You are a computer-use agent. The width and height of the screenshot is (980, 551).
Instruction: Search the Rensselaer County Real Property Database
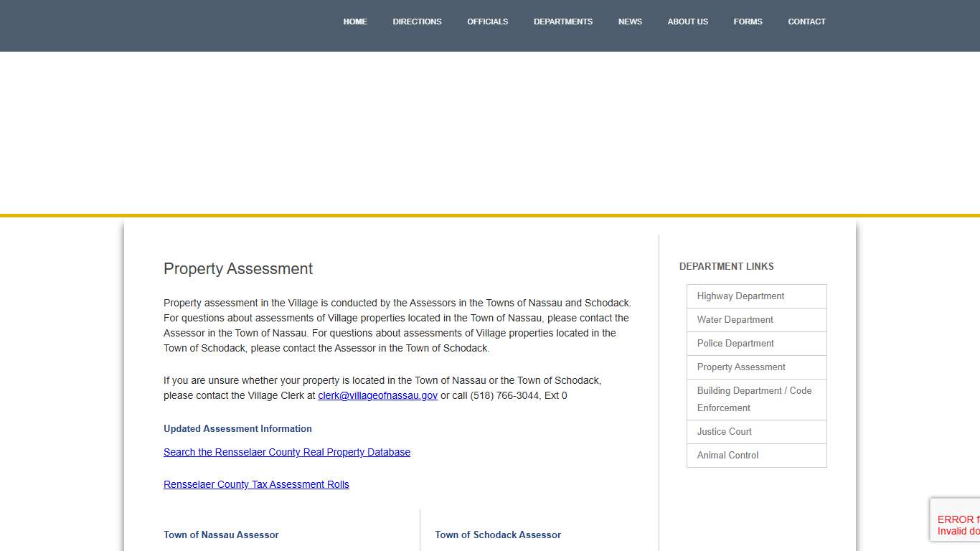[286, 452]
